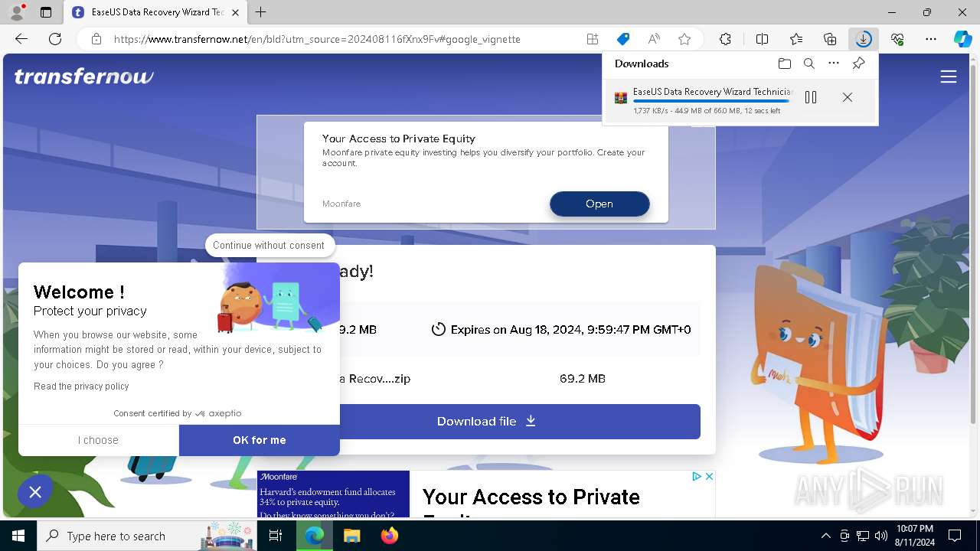Open the Windows Start menu

point(18,536)
